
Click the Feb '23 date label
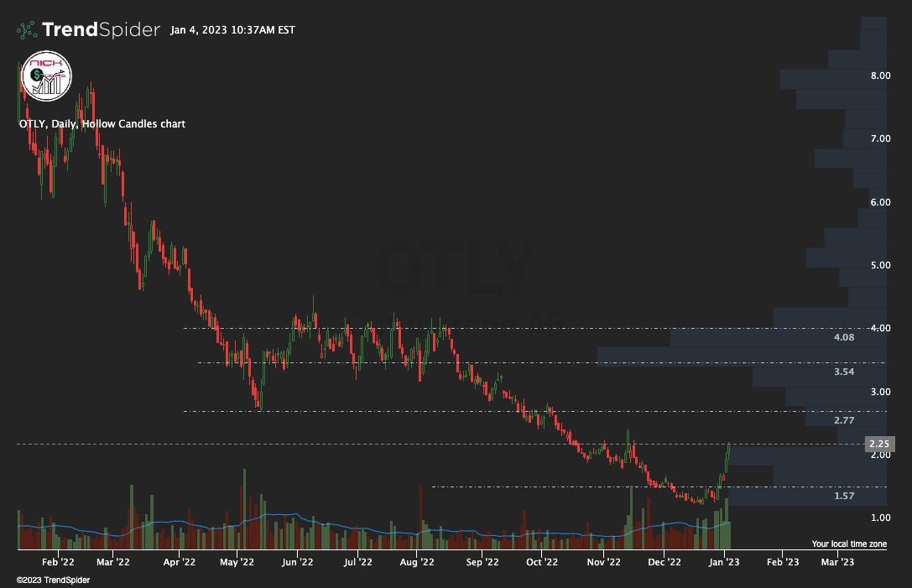(x=783, y=562)
